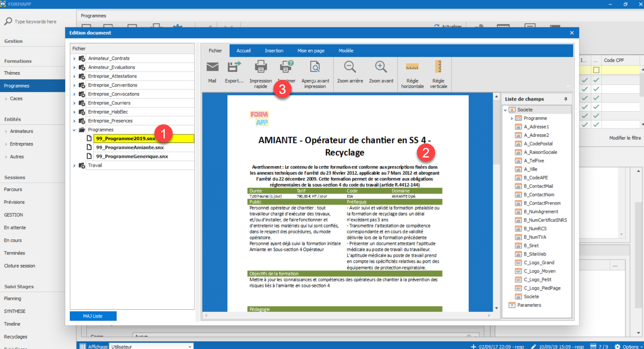Click Modifier le filtre link
This screenshot has height=349, width=644.
tap(625, 138)
